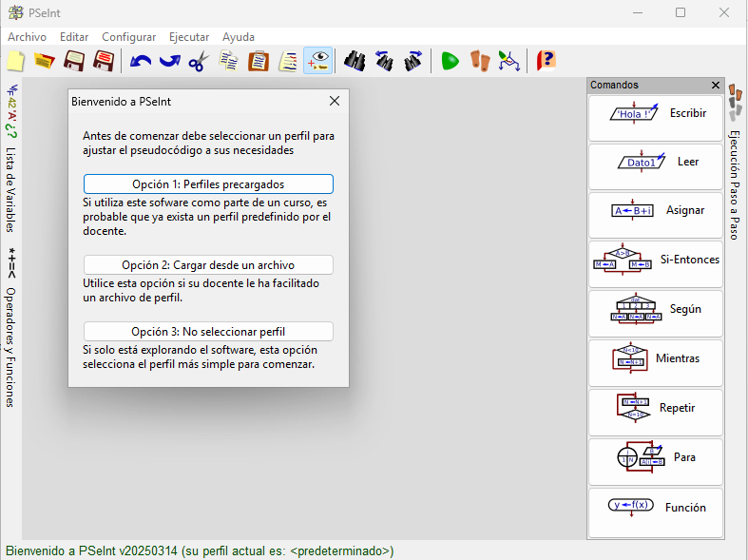
Task: Insert the Asignar command
Action: (656, 216)
